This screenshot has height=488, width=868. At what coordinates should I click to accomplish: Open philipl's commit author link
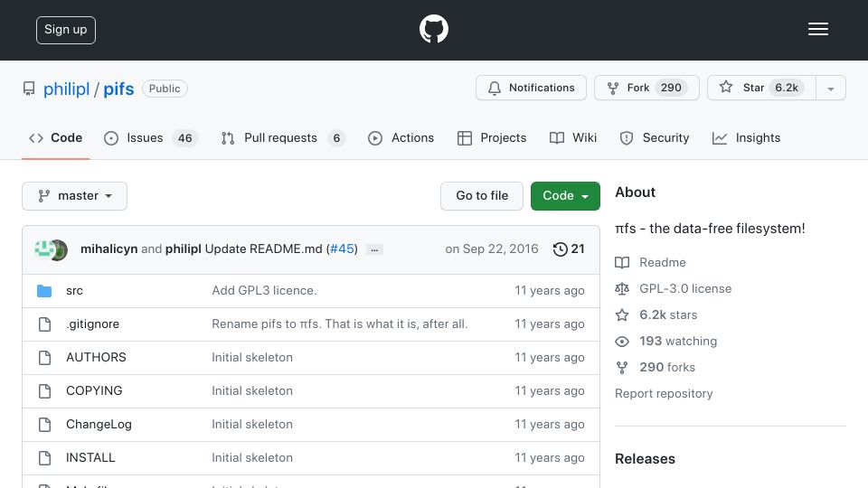coord(184,249)
